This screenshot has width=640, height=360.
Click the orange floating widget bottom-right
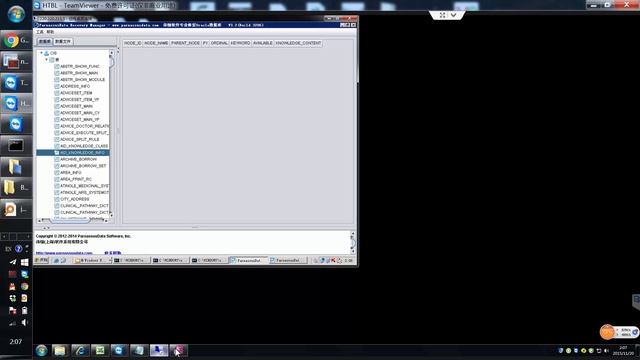[x=607, y=332]
